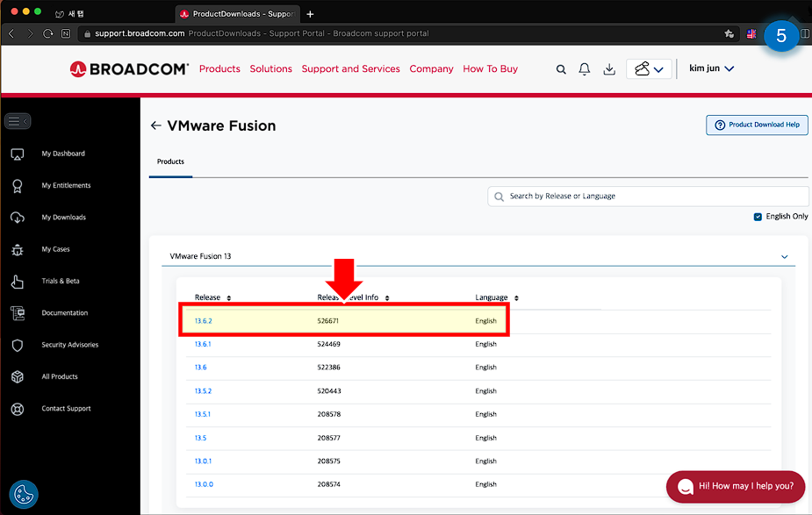
Task: Open release 13.5.1 link
Action: coord(203,415)
